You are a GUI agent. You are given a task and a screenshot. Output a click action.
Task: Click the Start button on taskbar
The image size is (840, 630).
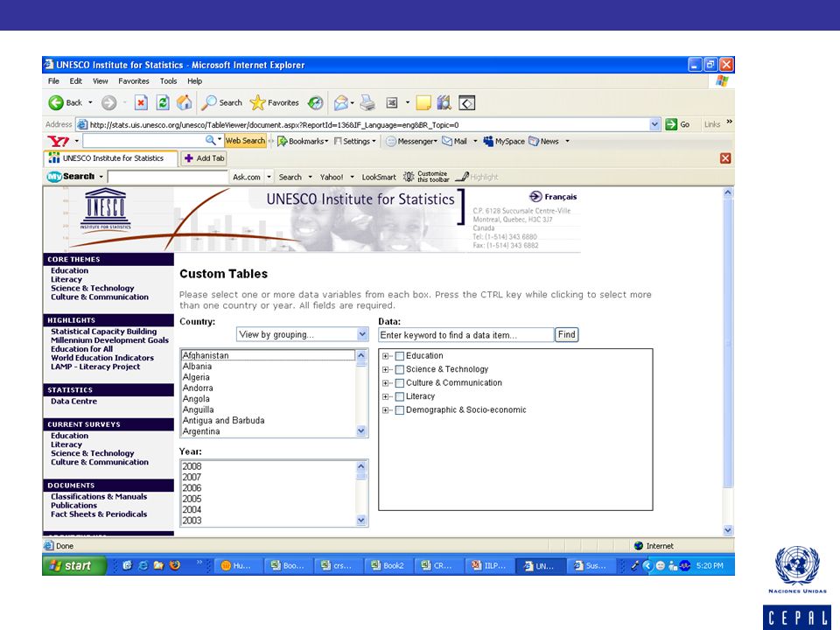(73, 565)
